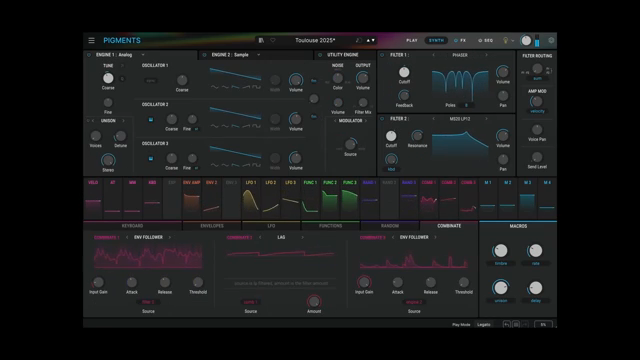
Task: Select the AT aftertouch modulation slot
Action: [113, 199]
